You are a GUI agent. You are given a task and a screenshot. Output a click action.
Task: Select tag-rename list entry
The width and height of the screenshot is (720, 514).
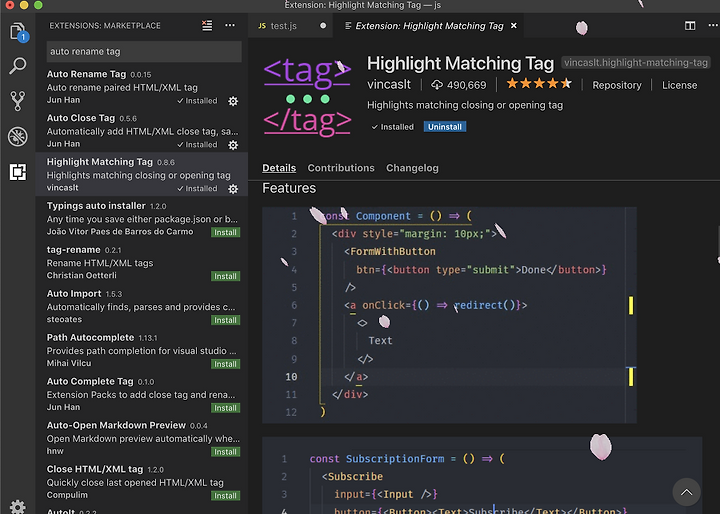pyautogui.click(x=142, y=262)
